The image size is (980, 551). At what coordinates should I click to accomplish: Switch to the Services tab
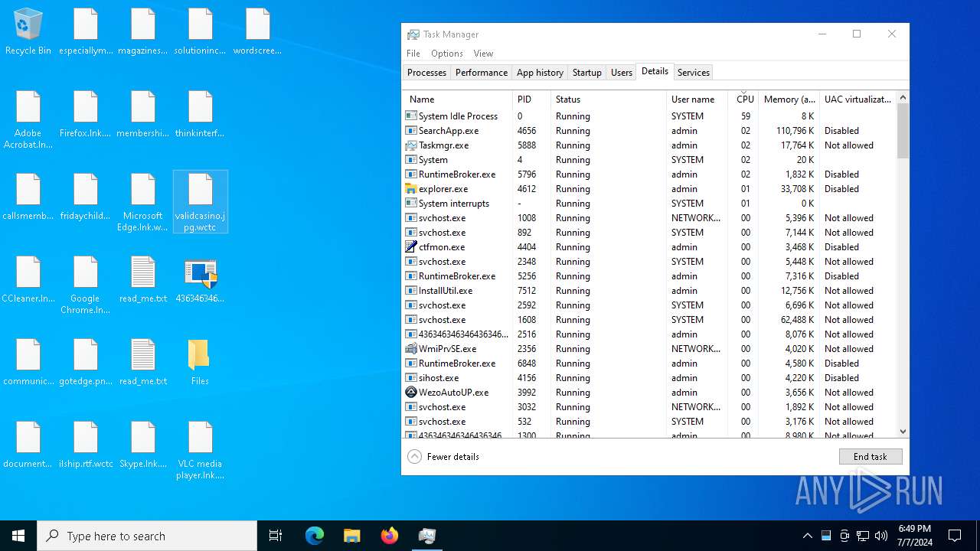[694, 73]
